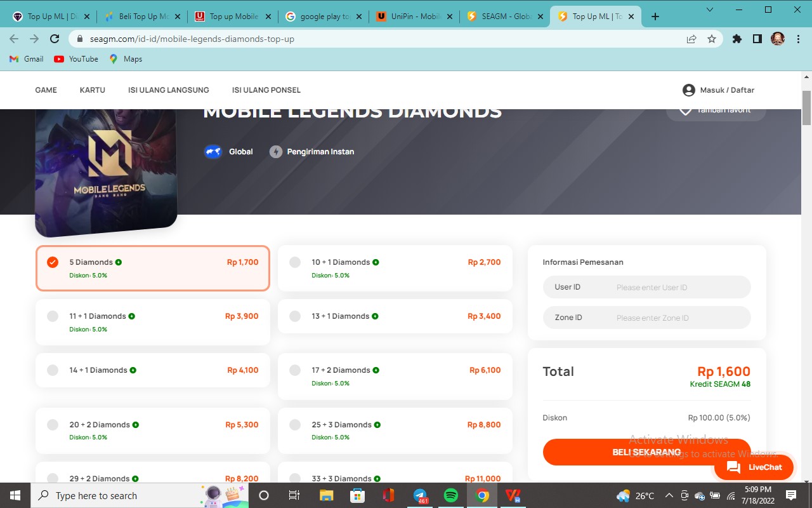Click the BELI SEKARANG button
Viewport: 812px width, 508px height.
pyautogui.click(x=646, y=452)
